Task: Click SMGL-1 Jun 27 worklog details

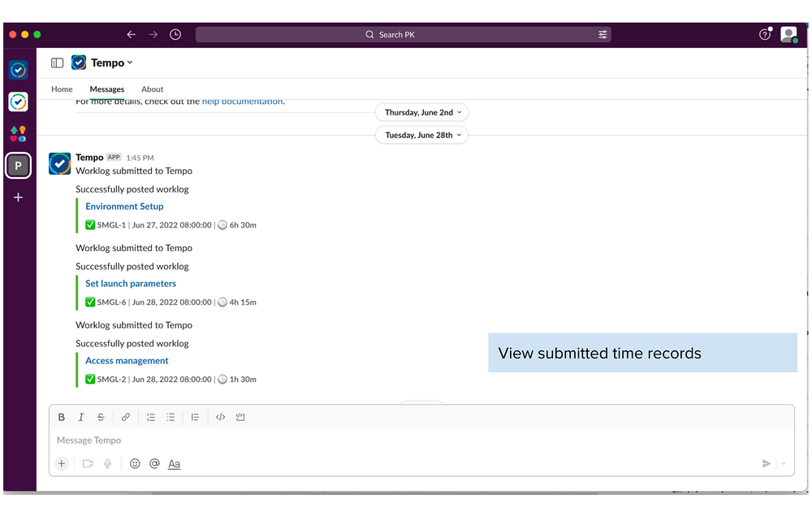Action: pos(171,225)
